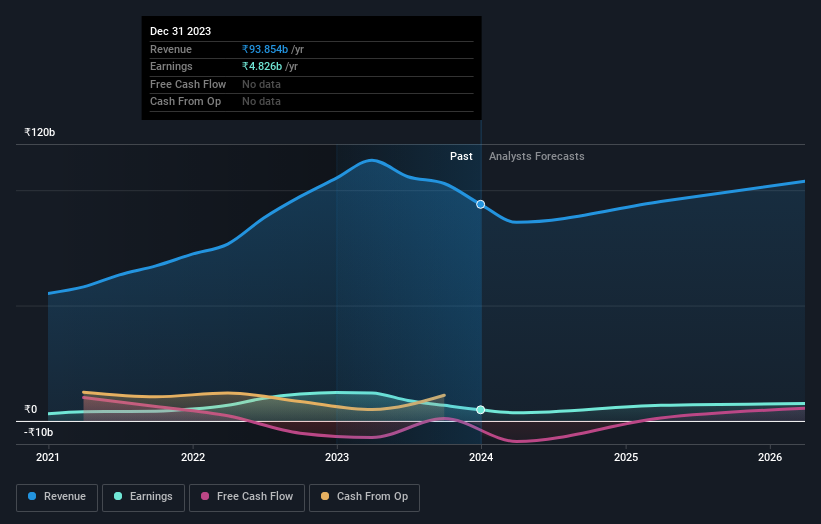Click the 2023 x-axis label

pyautogui.click(x=337, y=458)
